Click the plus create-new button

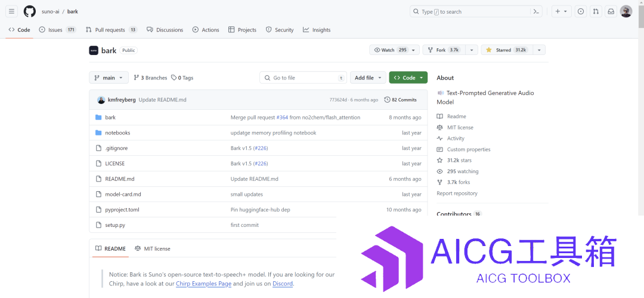561,11
